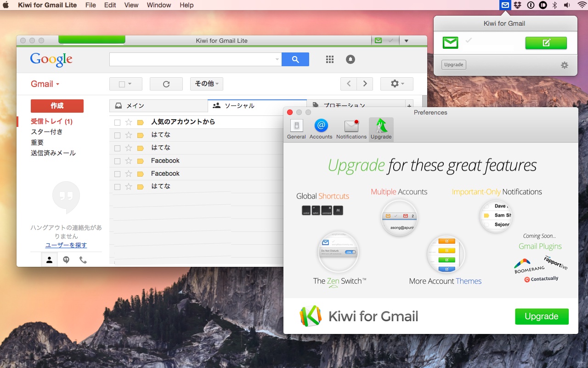This screenshot has width=588, height=368.
Task: Open the Window menu
Action: click(159, 5)
